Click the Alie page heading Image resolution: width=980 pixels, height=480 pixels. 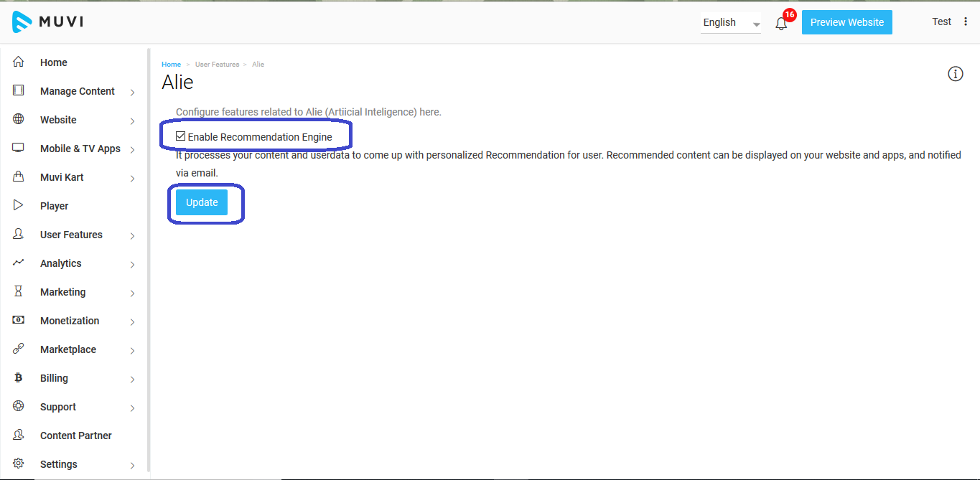pyautogui.click(x=178, y=82)
